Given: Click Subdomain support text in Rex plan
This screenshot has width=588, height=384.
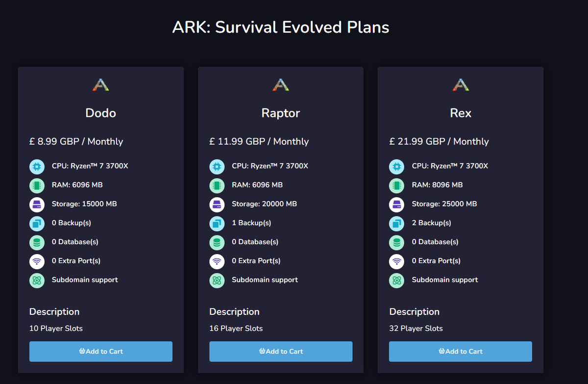Looking at the screenshot, I should (x=445, y=280).
